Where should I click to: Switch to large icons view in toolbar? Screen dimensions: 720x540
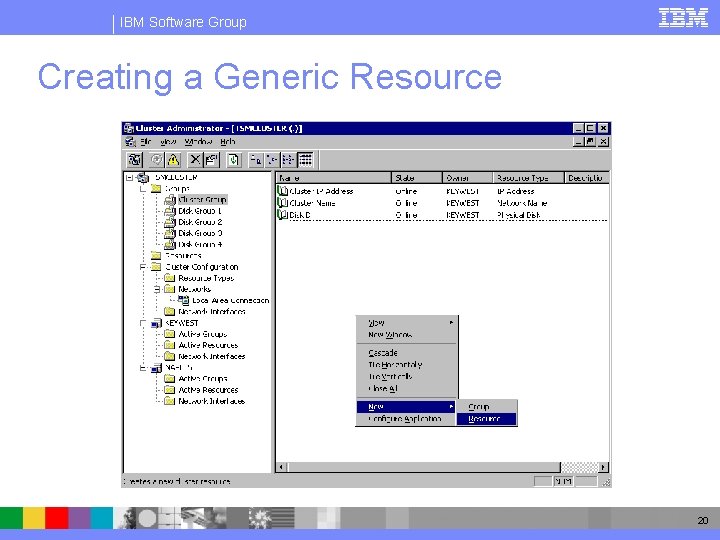click(256, 160)
